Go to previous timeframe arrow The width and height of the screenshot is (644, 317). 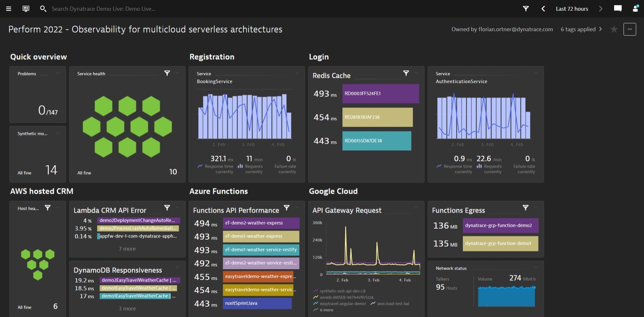tap(543, 9)
